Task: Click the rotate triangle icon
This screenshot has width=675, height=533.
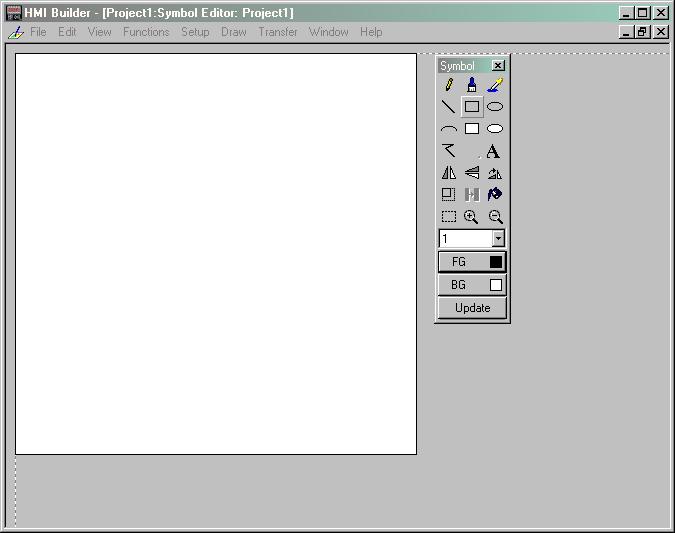Action: coord(495,173)
